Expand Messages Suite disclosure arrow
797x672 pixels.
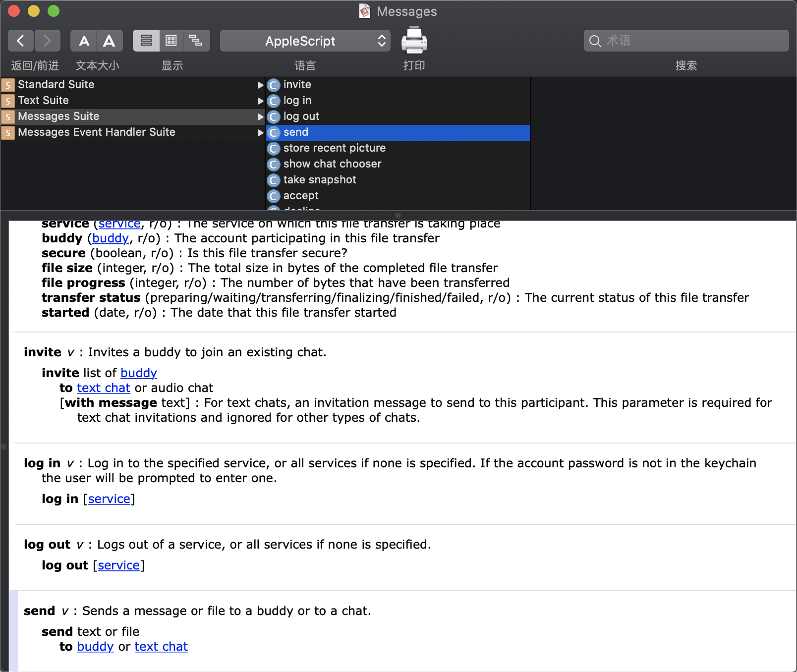(x=260, y=117)
